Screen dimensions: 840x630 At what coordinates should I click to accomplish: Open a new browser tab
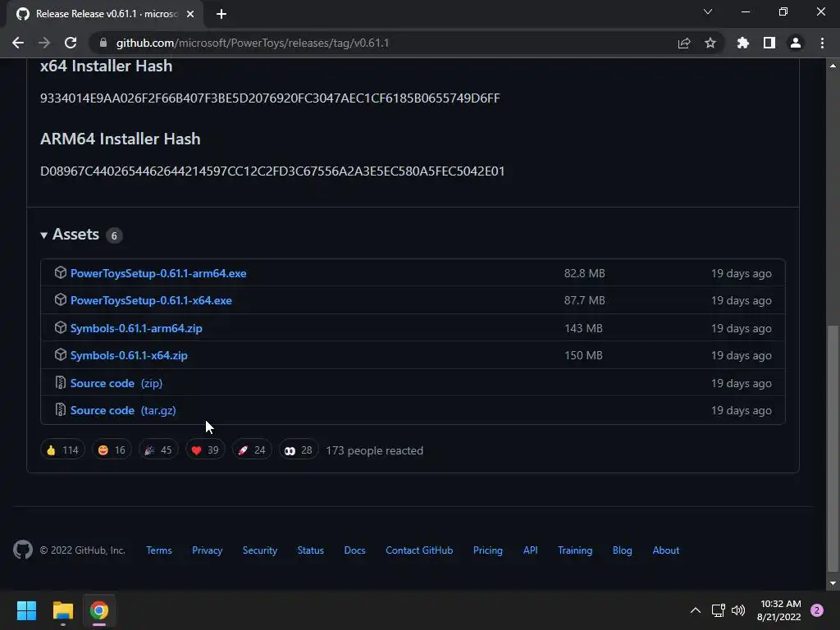tap(221, 14)
